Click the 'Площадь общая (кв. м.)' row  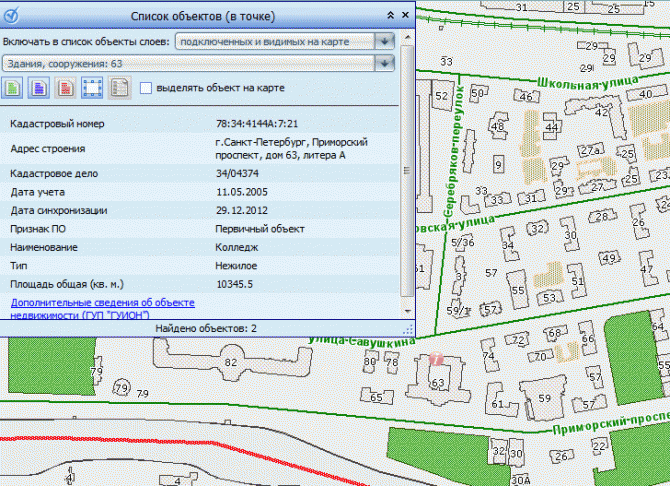click(x=200, y=284)
